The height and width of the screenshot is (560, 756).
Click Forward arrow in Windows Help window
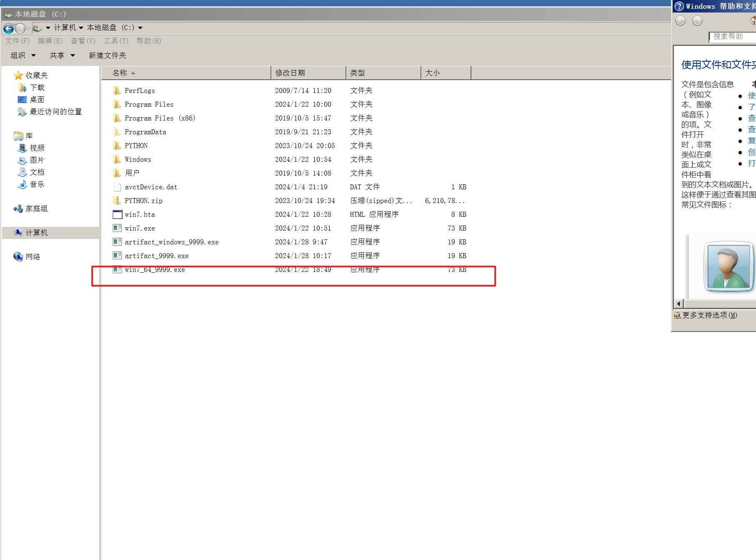(x=697, y=20)
